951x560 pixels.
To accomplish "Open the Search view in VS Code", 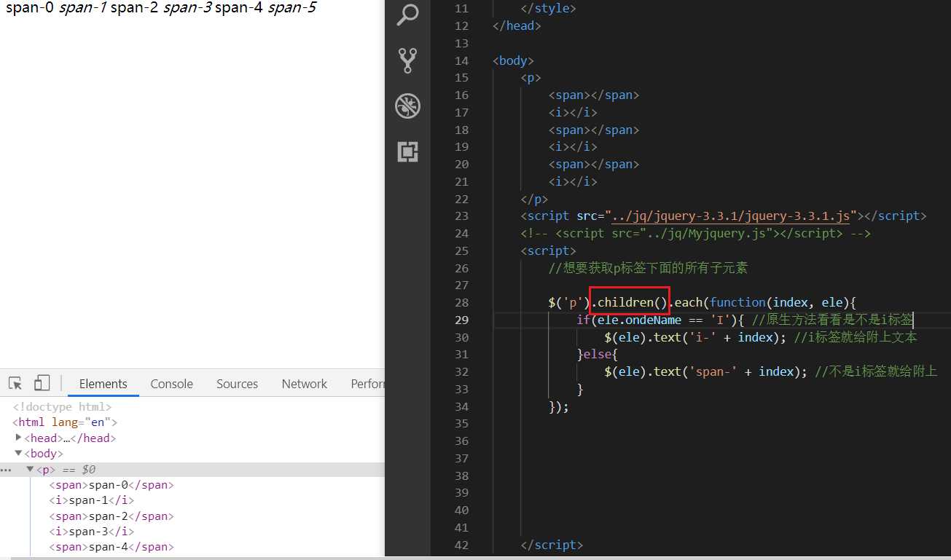I will pos(407,15).
